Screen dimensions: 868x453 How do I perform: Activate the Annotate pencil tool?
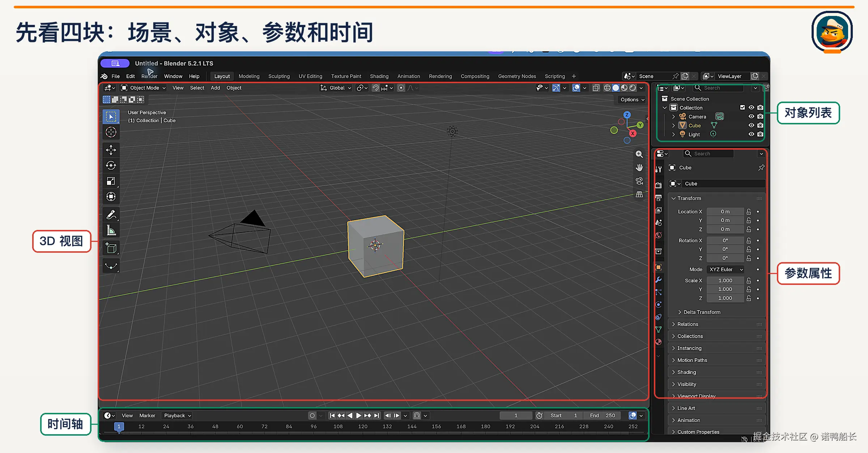(x=111, y=215)
